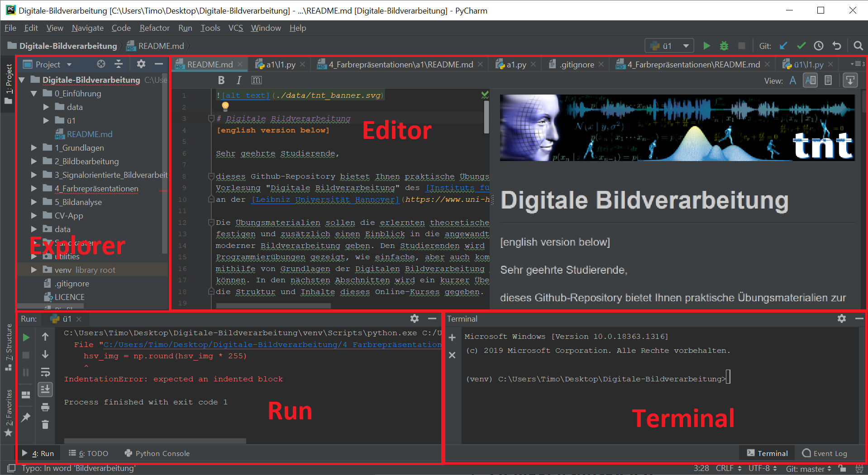Collapse the 0_Einführung folder

[x=33, y=93]
